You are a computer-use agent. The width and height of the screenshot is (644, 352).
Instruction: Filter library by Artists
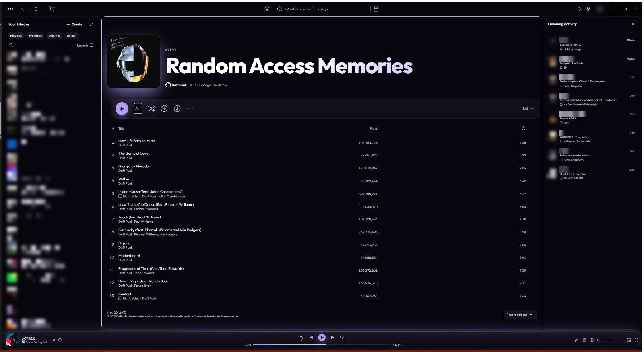(72, 36)
